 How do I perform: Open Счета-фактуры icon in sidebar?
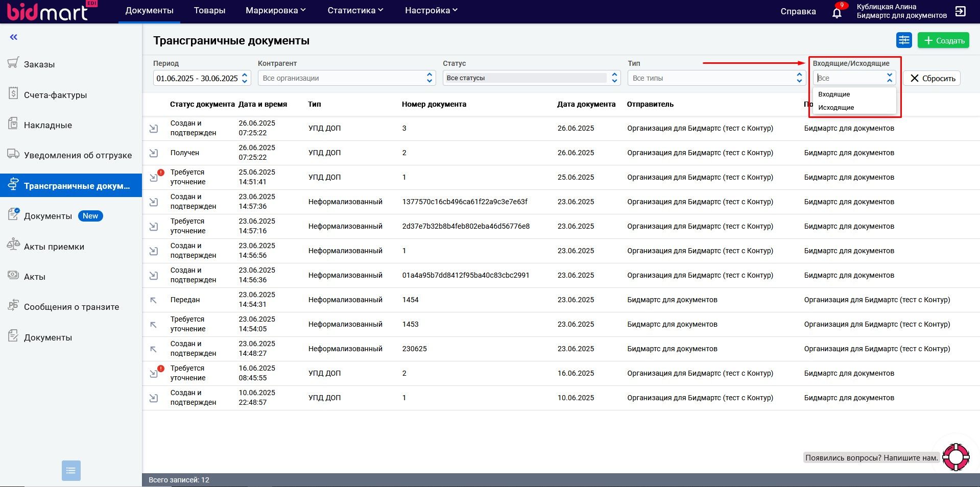coord(13,93)
